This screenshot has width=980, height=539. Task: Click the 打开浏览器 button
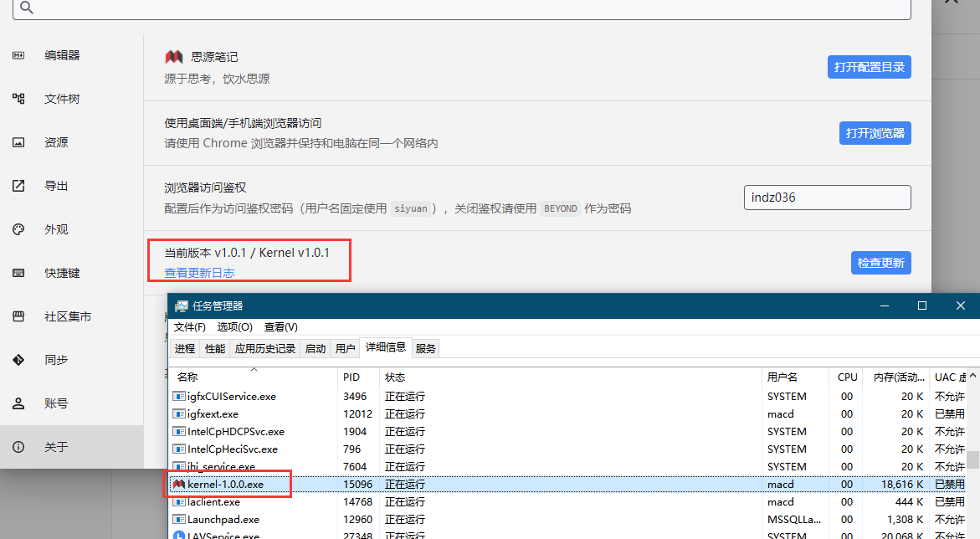click(875, 133)
